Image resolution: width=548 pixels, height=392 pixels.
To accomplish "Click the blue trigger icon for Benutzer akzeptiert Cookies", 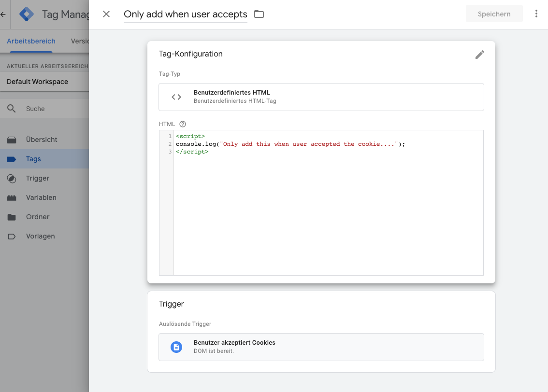I will (176, 347).
